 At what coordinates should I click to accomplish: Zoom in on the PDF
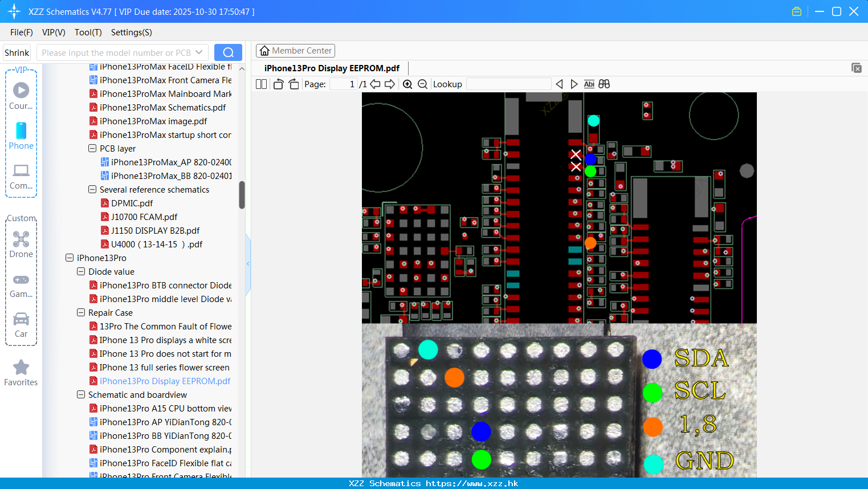(x=407, y=84)
